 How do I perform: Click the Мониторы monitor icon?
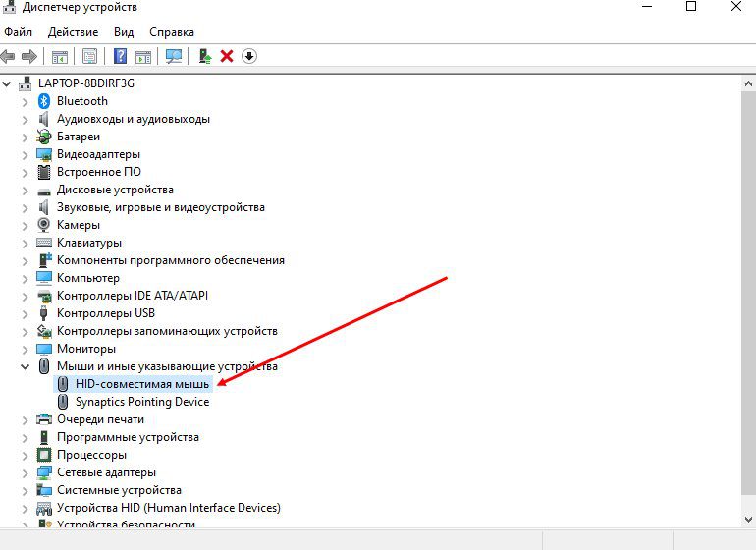tap(44, 349)
